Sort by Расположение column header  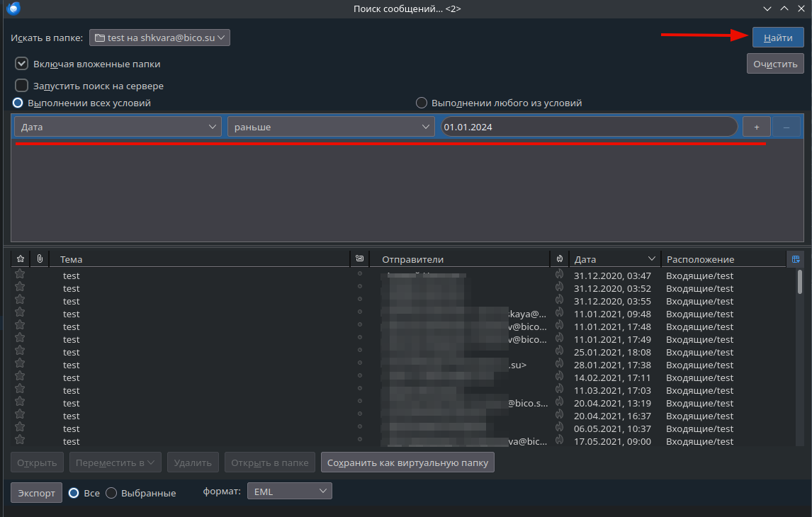[723, 258]
